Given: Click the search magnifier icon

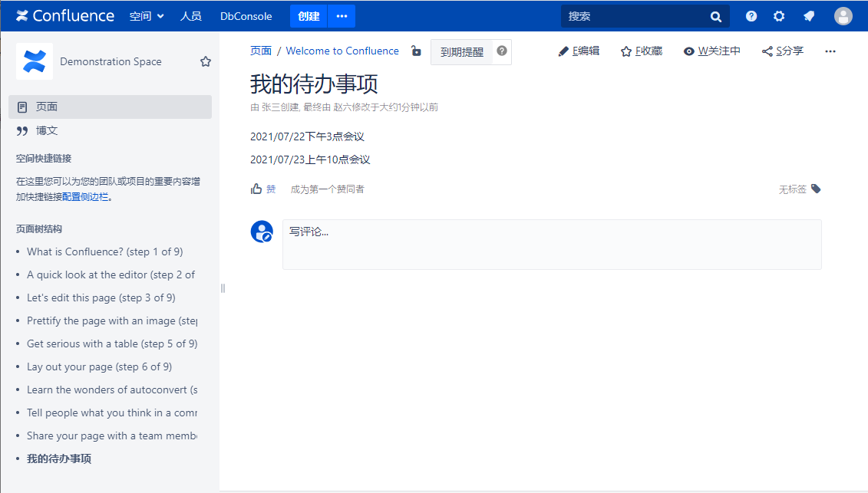Looking at the screenshot, I should [716, 16].
